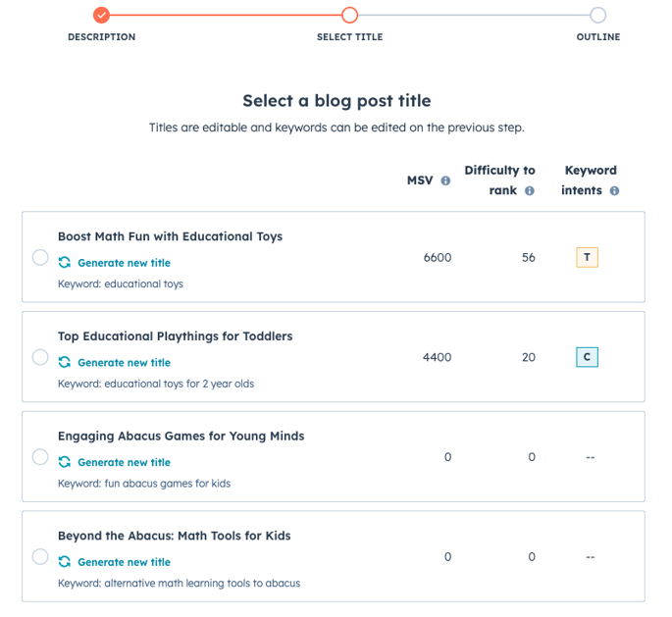
Task: Select Engaging Abacus Games for Young Minds radio
Action: tap(40, 457)
